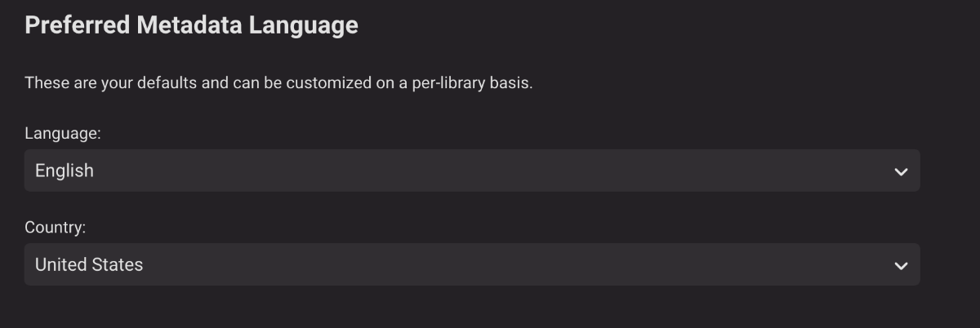This screenshot has height=328, width=980.
Task: Click the 'Preferred Metadata Language' heading
Action: click(x=191, y=25)
